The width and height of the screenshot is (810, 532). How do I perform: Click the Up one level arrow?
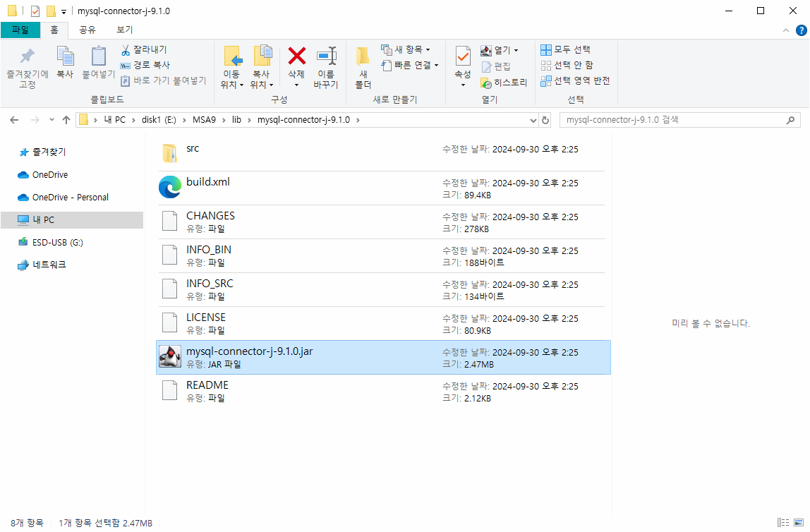point(66,120)
